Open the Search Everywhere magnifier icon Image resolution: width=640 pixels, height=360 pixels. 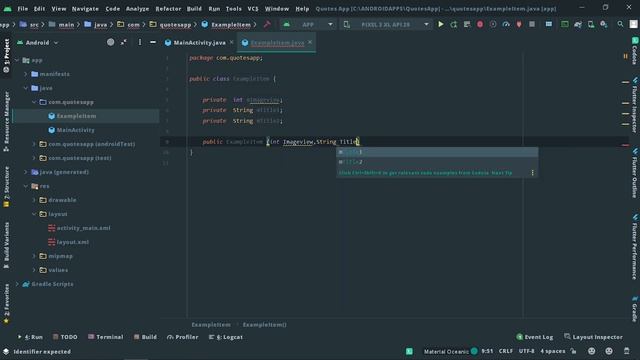pyautogui.click(x=620, y=24)
